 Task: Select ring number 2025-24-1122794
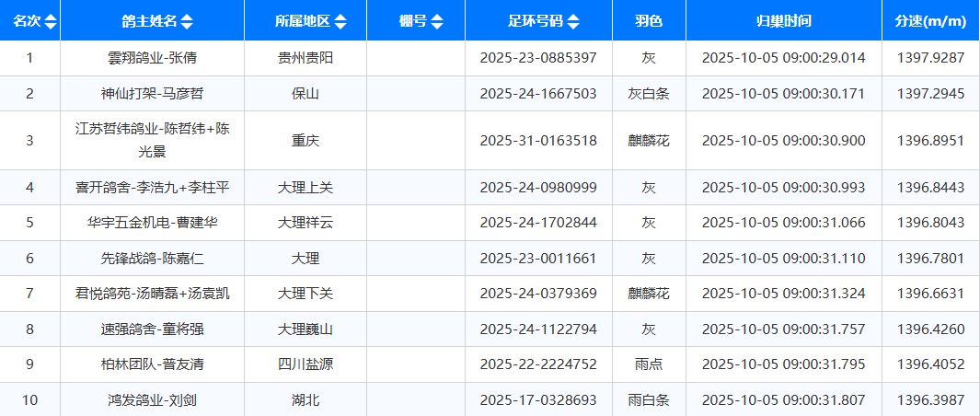pyautogui.click(x=538, y=329)
